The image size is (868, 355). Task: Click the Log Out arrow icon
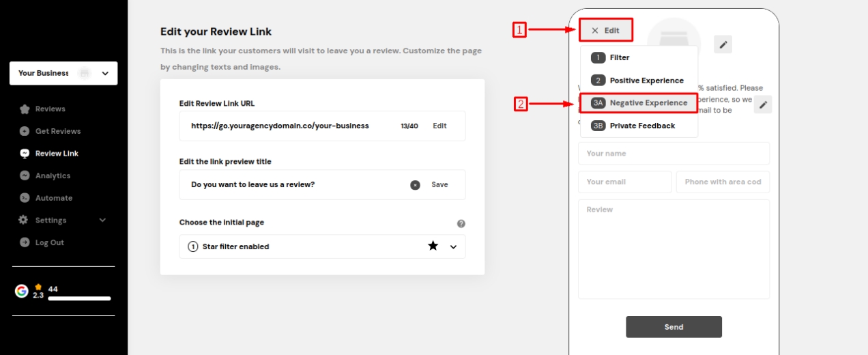25,242
